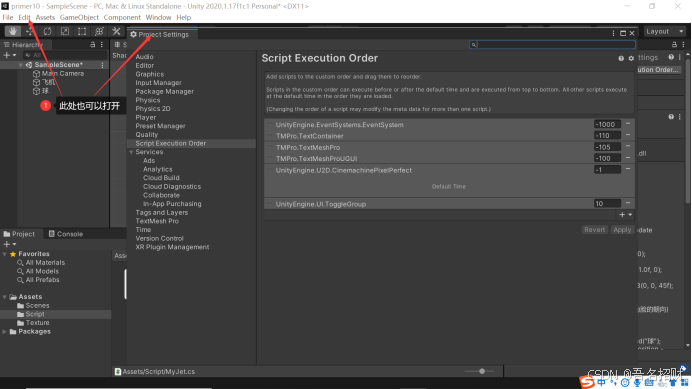The image size is (692, 389).
Task: Open the Component menu
Action: pos(122,18)
